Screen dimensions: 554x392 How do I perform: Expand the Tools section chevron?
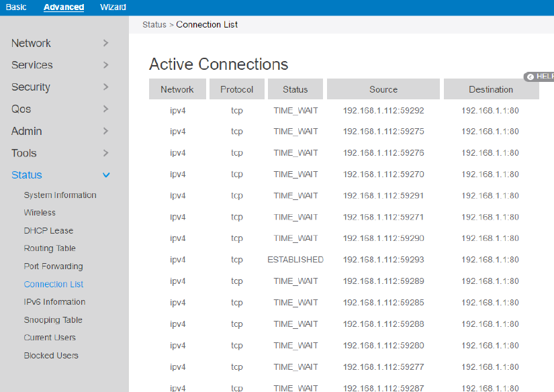click(x=106, y=153)
